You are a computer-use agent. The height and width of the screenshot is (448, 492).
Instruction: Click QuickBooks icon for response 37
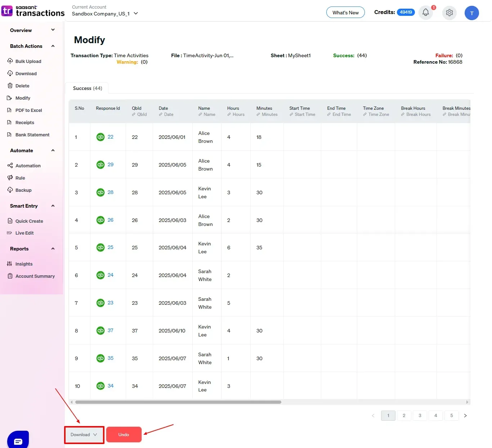(x=100, y=330)
